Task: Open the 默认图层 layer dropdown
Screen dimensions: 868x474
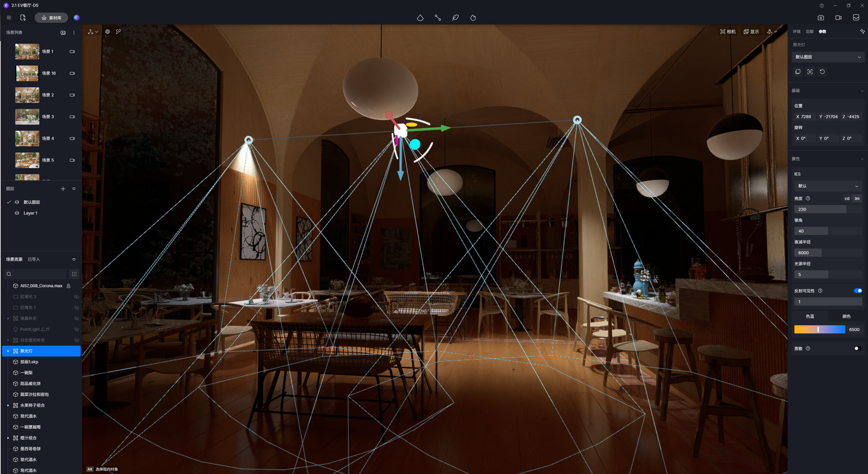Action: click(828, 57)
